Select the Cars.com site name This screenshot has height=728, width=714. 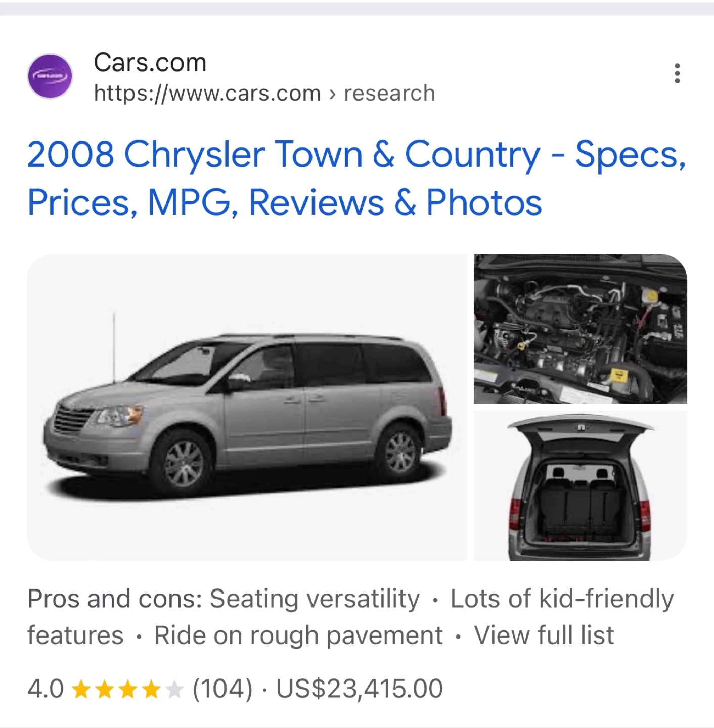click(x=150, y=63)
